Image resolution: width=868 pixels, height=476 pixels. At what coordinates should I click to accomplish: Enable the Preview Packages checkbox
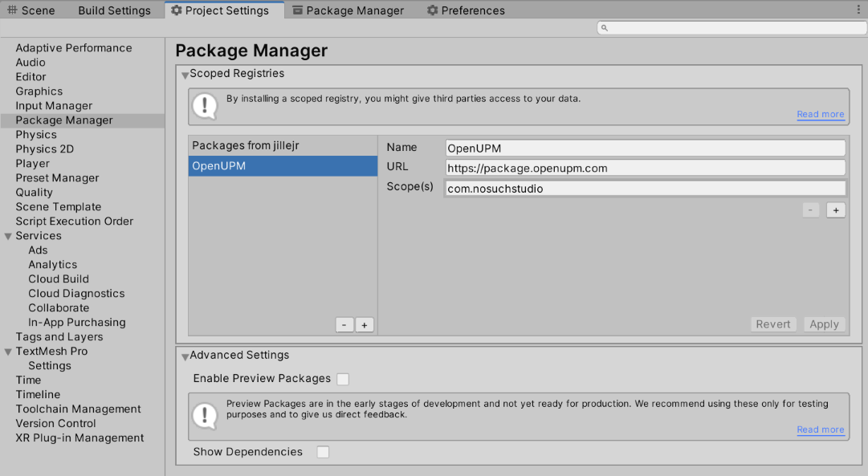343,378
